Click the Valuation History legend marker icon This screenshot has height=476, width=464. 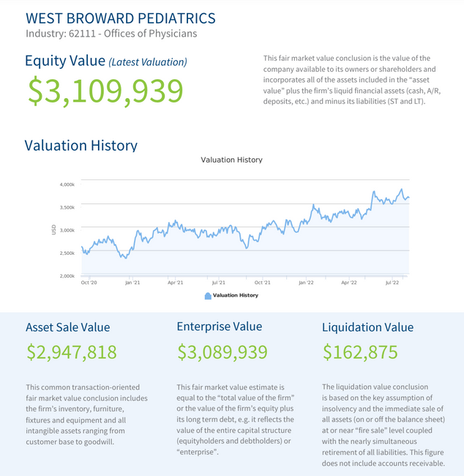tap(208, 296)
